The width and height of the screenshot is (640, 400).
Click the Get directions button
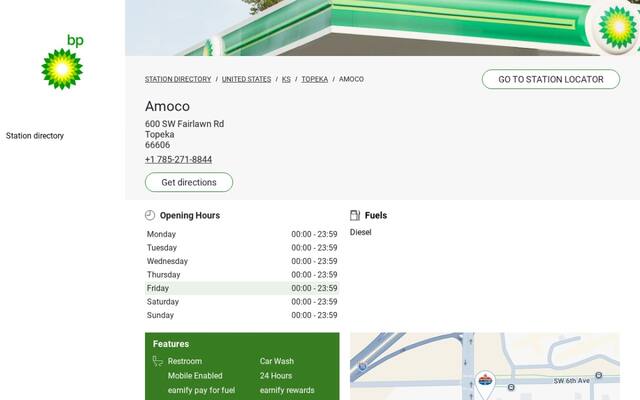(189, 182)
